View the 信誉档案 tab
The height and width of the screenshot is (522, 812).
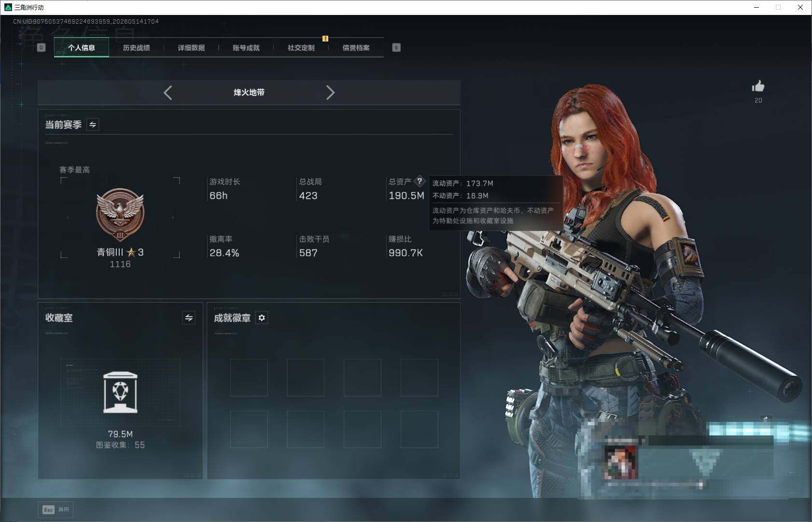(356, 47)
